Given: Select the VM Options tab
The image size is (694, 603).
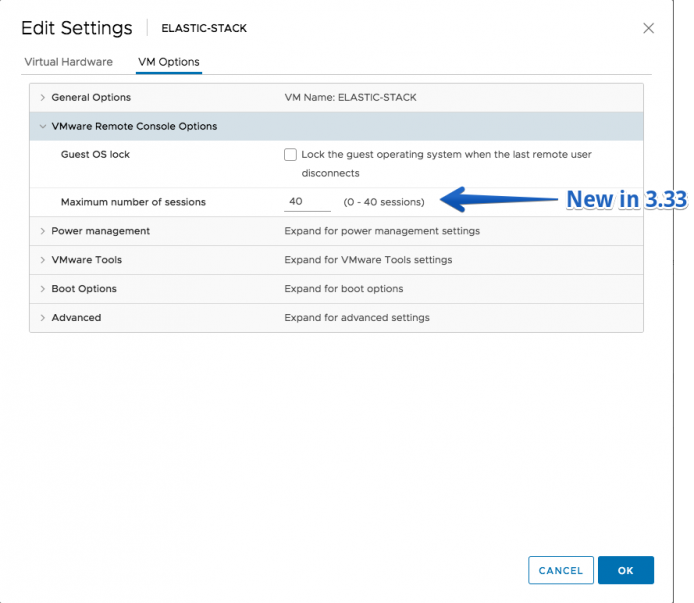Looking at the screenshot, I should point(169,62).
